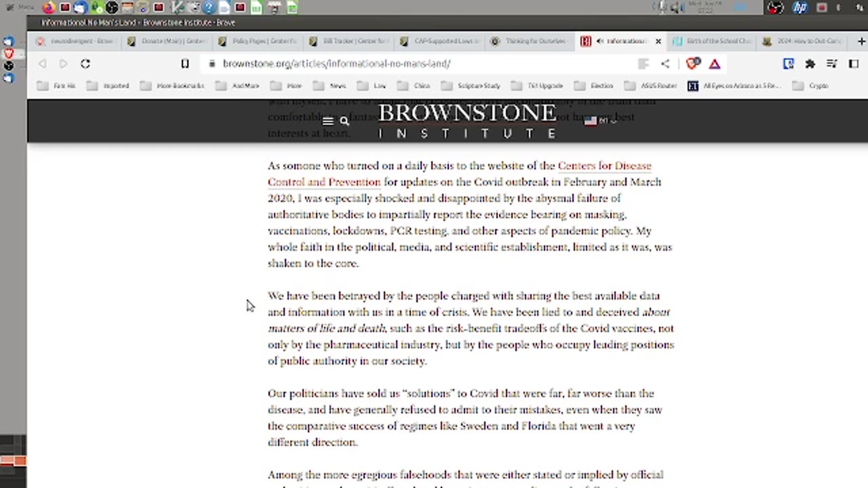Switch to the 2024: How to Out-Camp tab
The width and height of the screenshot is (868, 488).
802,41
